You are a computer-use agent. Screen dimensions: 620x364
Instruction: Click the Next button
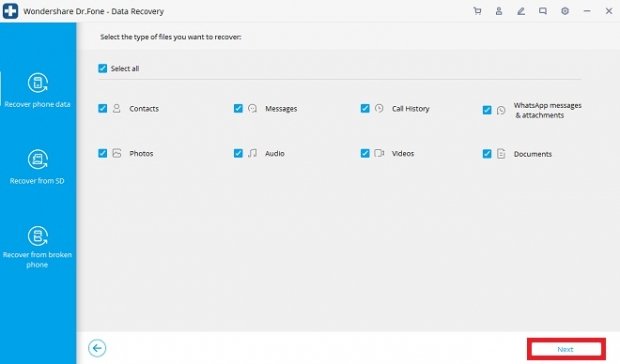point(566,349)
